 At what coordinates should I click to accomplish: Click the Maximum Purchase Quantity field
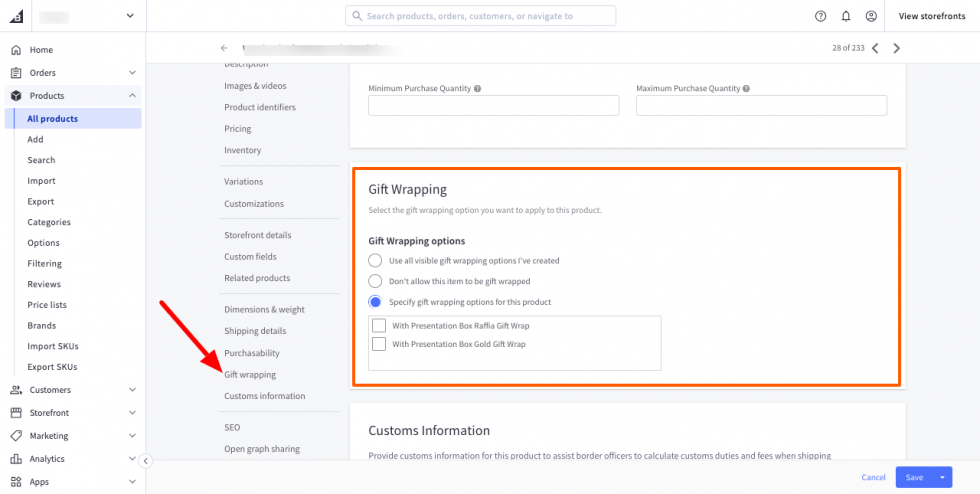(x=761, y=106)
